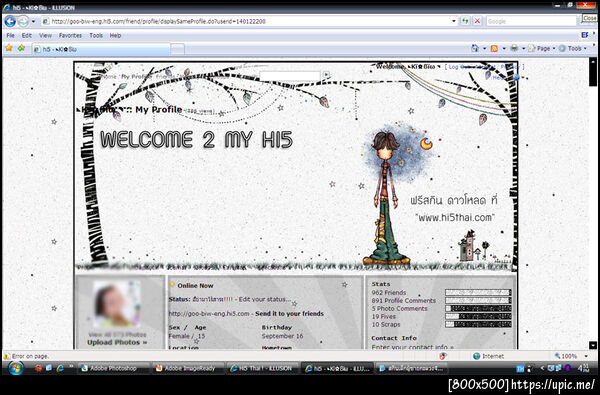Switch to Adobe Photoshop taskbar button
The width and height of the screenshot is (600, 395).
pyautogui.click(x=114, y=368)
